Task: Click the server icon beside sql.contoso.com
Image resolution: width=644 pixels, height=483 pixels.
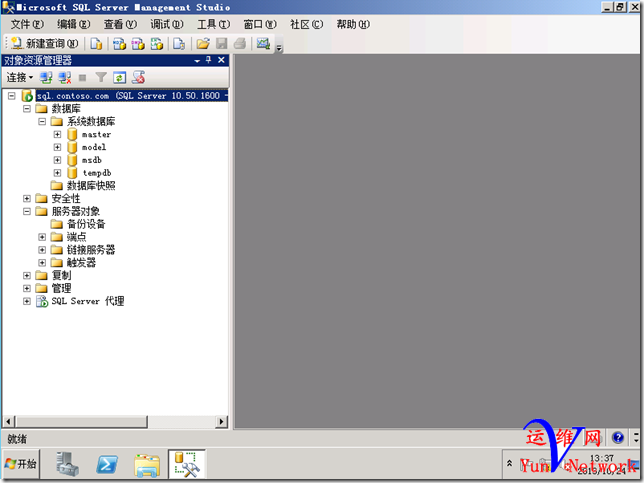Action: pos(27,96)
